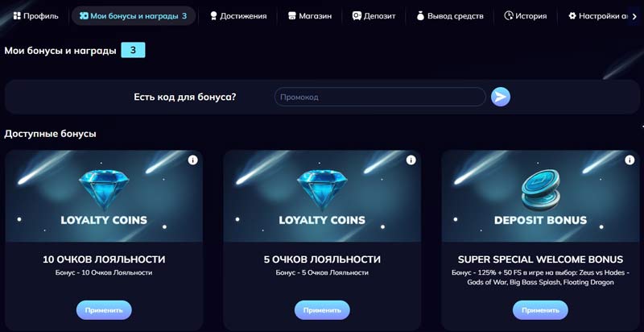Apply the 10 loyalty points bonus

[x=104, y=309]
